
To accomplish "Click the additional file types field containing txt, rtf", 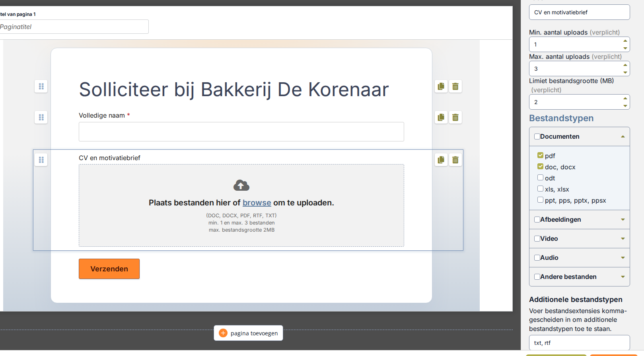I will point(579,342).
